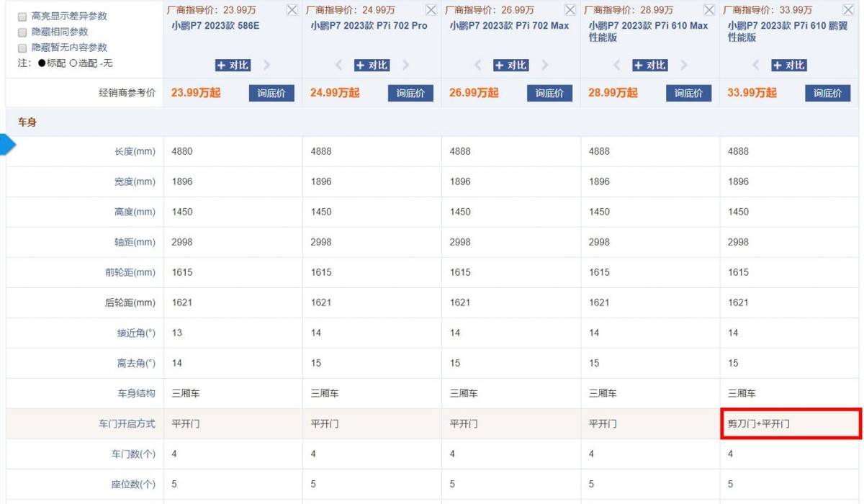Click 询底价 for the 28.99万 model
The image size is (864, 504).
[688, 93]
